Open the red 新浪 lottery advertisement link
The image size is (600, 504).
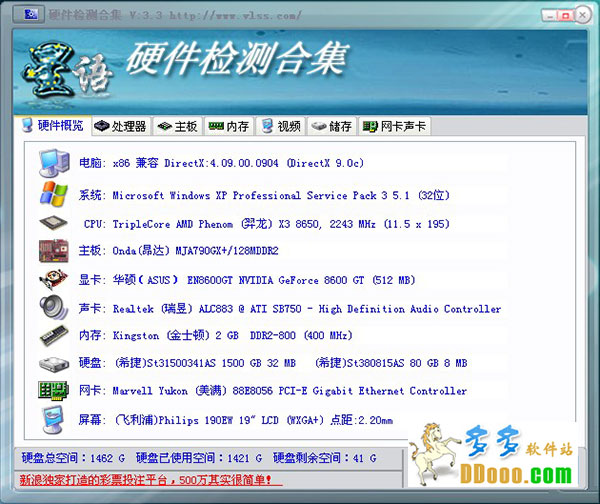[151, 480]
